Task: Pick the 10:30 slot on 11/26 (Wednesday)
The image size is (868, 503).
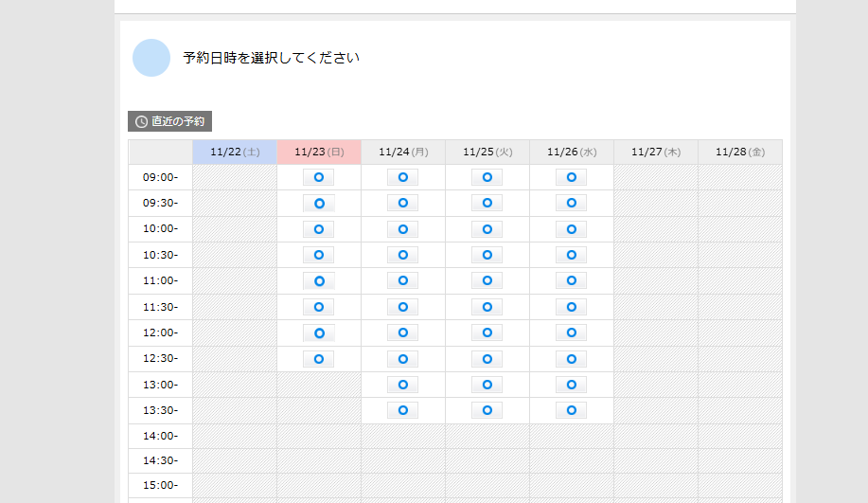Action: click(571, 255)
